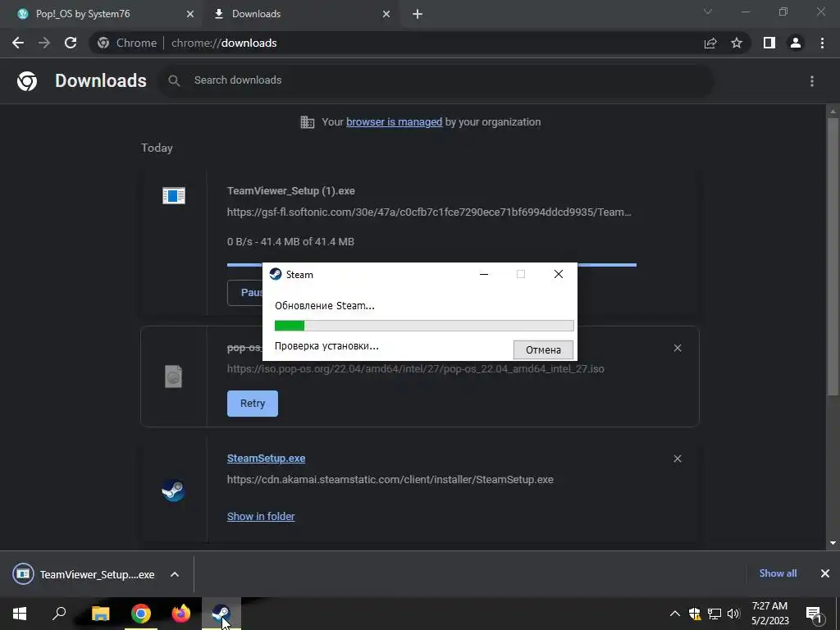
Task: Click the TeamViewer_Setup (1).exe file icon
Action: click(174, 195)
